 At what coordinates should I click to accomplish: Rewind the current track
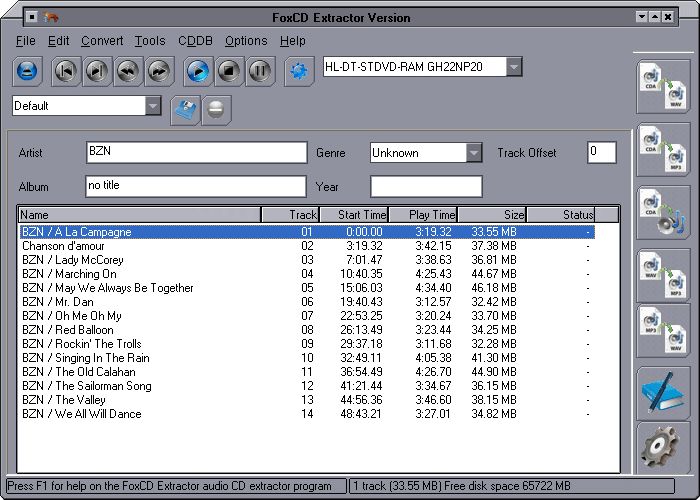click(128, 71)
